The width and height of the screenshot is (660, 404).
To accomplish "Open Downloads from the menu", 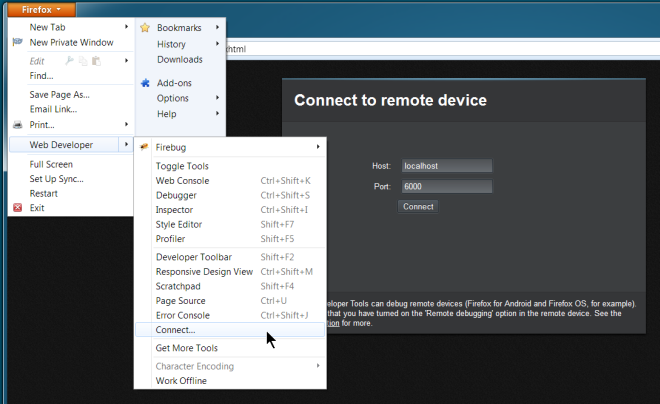I will click(180, 59).
